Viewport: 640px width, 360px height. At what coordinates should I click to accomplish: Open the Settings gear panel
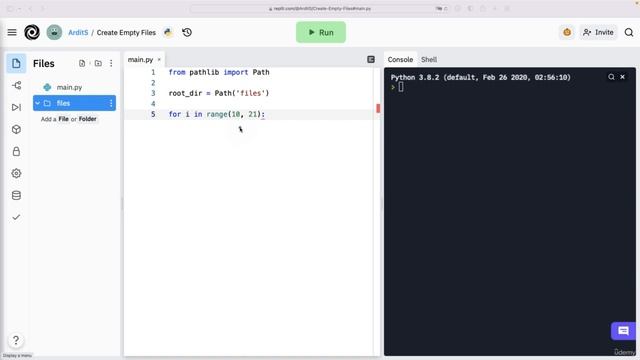pos(16,173)
